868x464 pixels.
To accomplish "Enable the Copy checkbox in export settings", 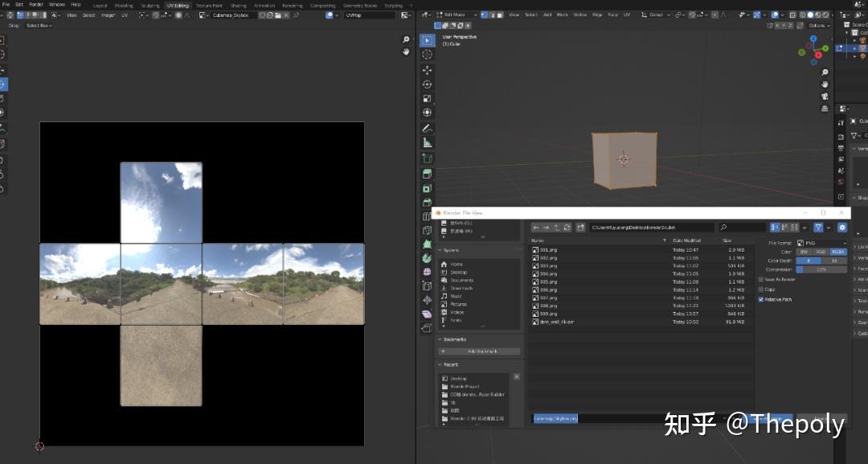I will coord(760,288).
